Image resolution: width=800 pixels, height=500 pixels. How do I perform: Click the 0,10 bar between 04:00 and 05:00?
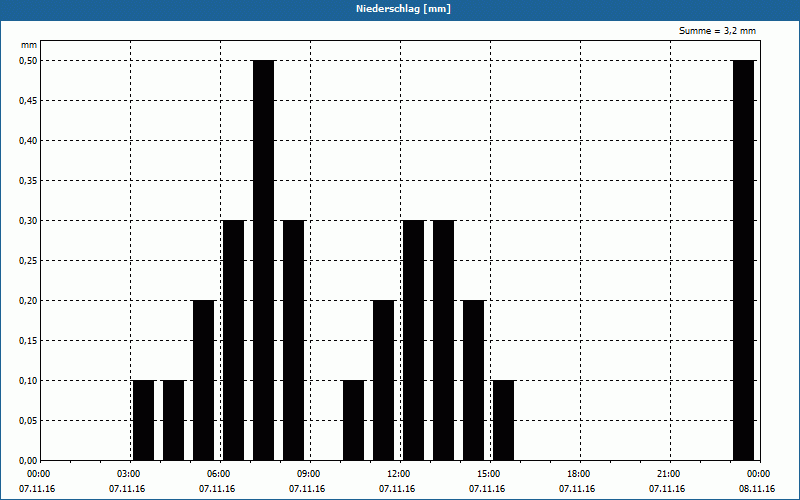[x=173, y=420]
